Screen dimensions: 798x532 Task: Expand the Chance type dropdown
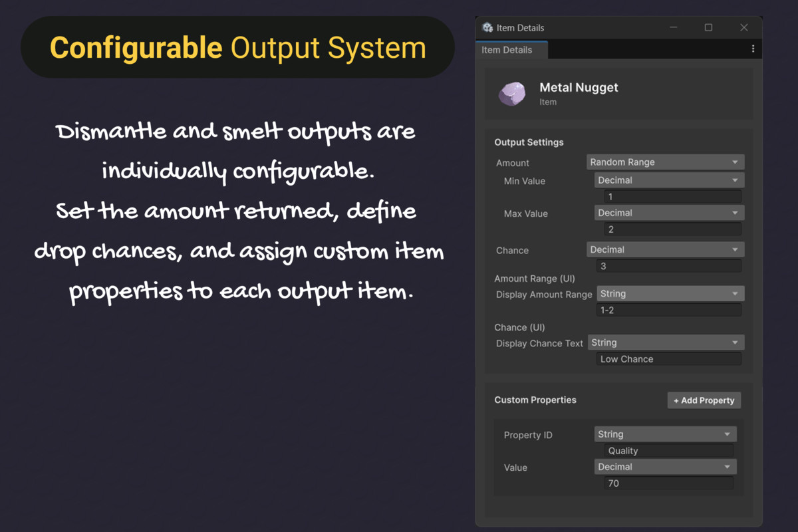click(x=665, y=249)
